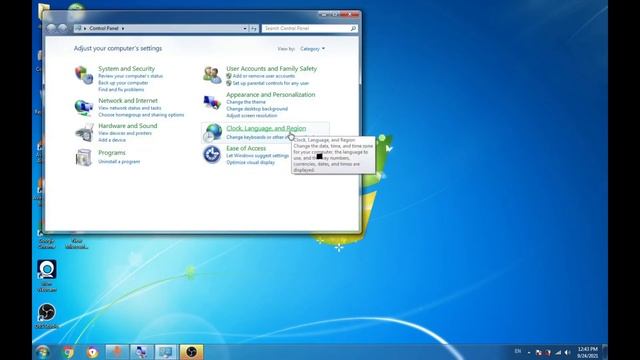Click the Programs category icon
Viewport: 640px width, 360px height.
[x=84, y=157]
